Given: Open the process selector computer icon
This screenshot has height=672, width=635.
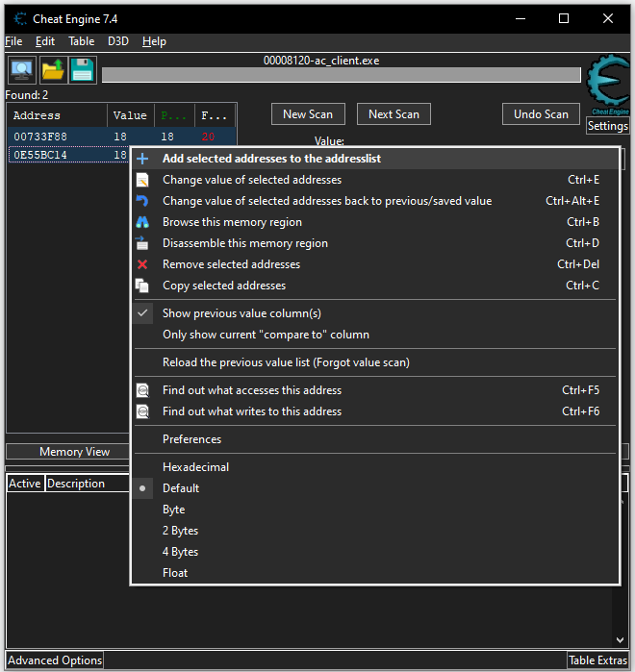Looking at the screenshot, I should click(22, 70).
